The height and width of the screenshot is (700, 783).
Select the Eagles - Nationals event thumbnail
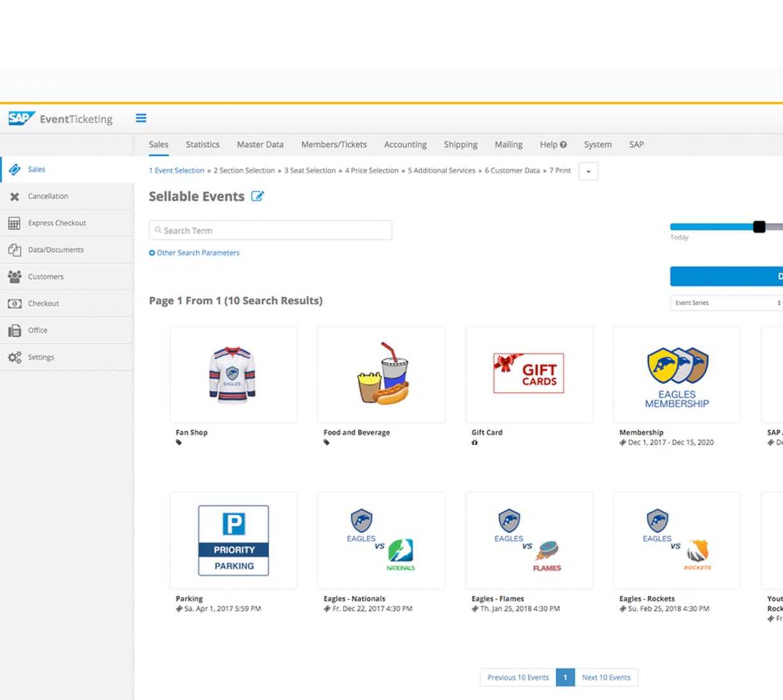(x=381, y=540)
